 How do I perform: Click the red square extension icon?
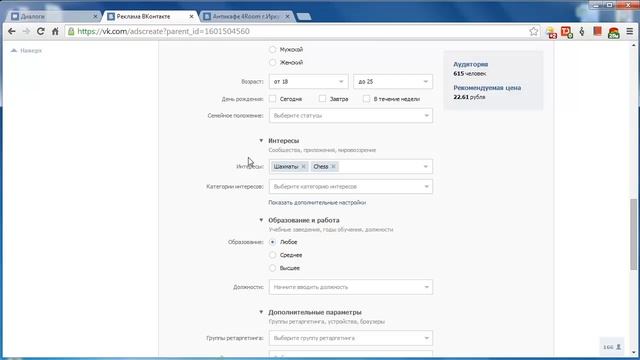click(598, 31)
